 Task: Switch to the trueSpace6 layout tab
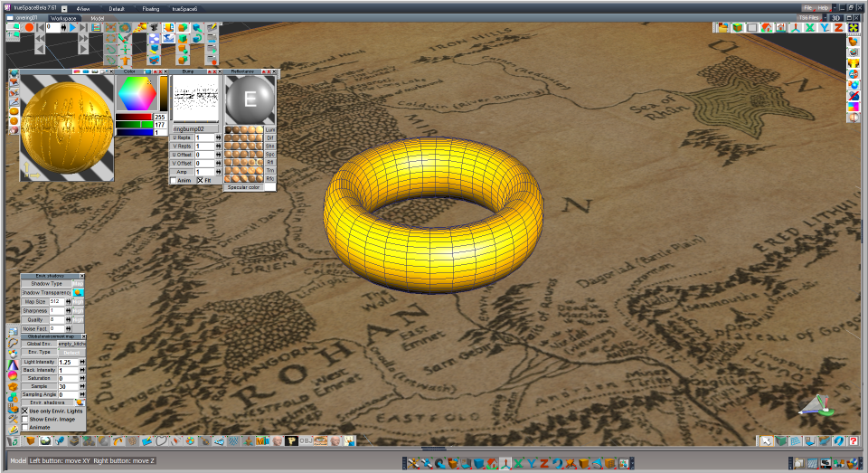click(x=184, y=9)
